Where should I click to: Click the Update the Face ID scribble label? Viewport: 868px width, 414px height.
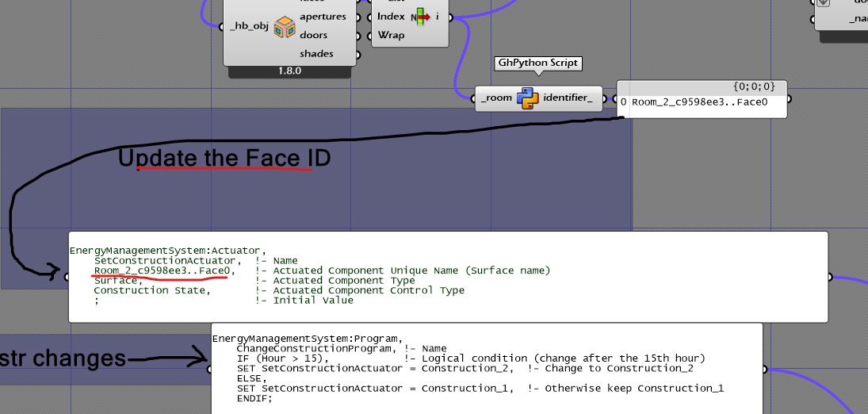224,159
